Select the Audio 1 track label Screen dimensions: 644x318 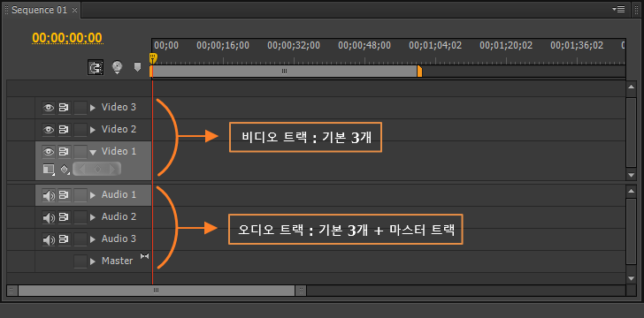(x=119, y=195)
